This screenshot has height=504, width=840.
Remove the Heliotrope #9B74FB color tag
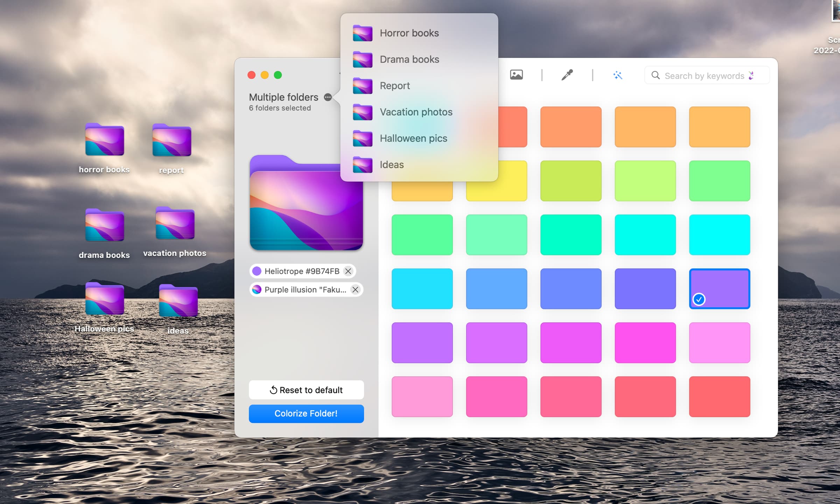coord(349,271)
